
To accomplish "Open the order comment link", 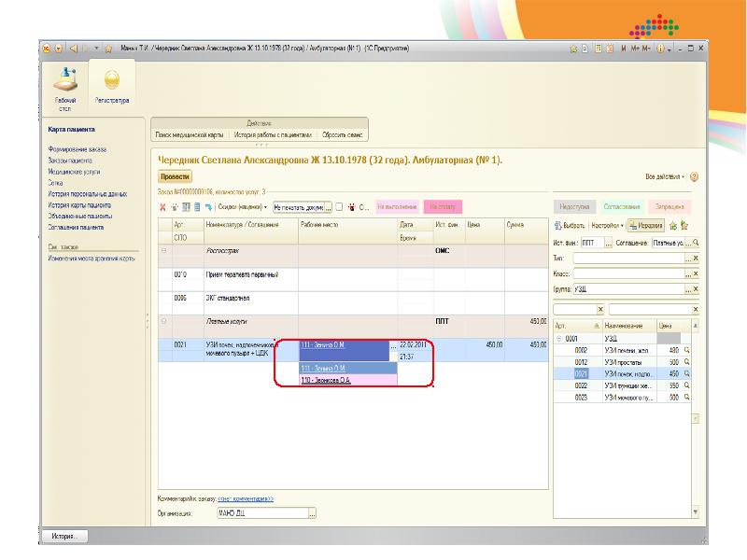I will click(x=246, y=498).
